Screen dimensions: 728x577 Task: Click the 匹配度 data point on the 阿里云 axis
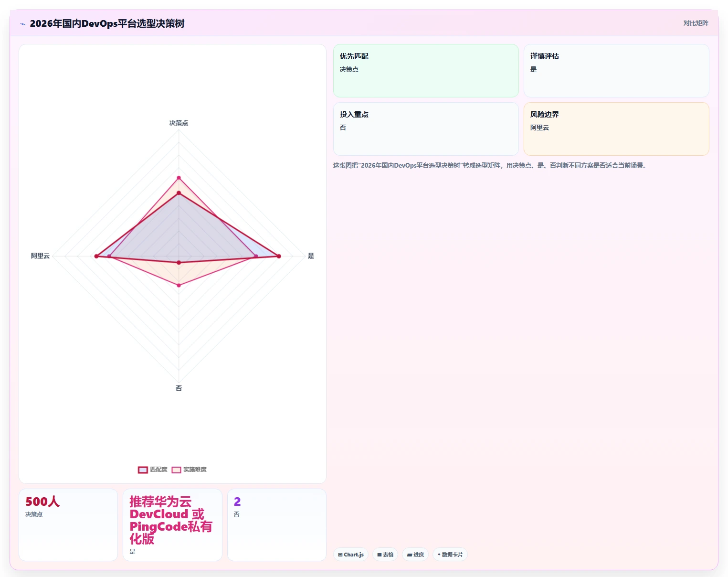96,256
